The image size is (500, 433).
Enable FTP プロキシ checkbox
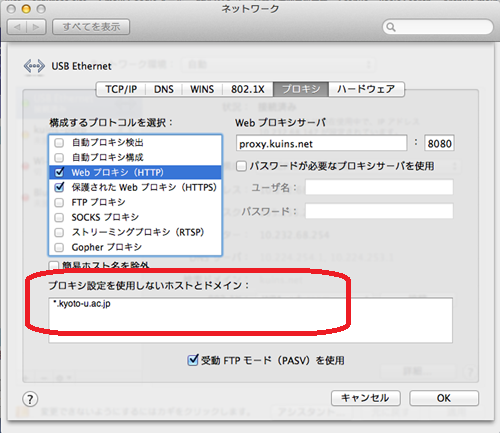pos(59,202)
